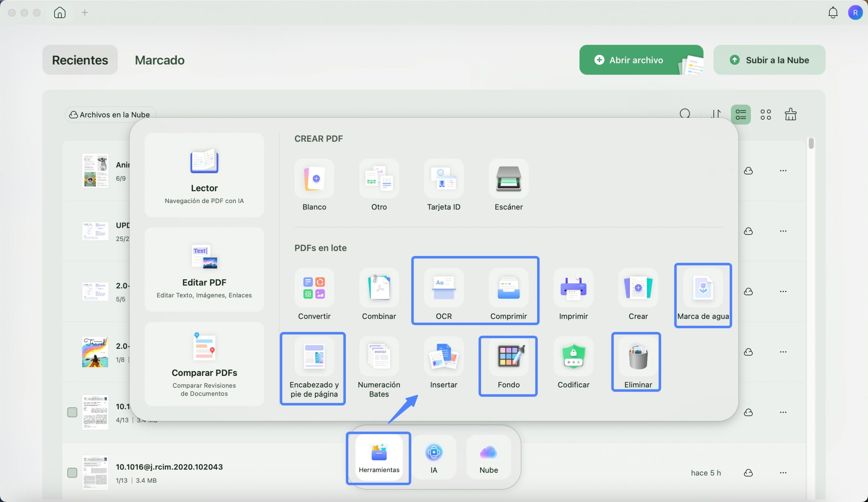The width and height of the screenshot is (868, 502).
Task: Open more options for first file row
Action: tap(783, 170)
